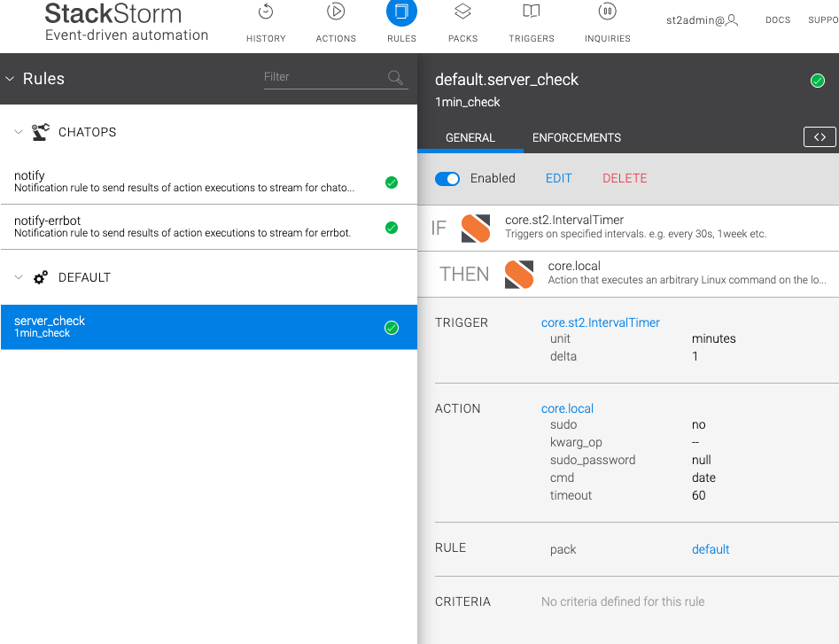839x644 pixels.
Task: Open the Actions section icon
Action: pyautogui.click(x=336, y=12)
